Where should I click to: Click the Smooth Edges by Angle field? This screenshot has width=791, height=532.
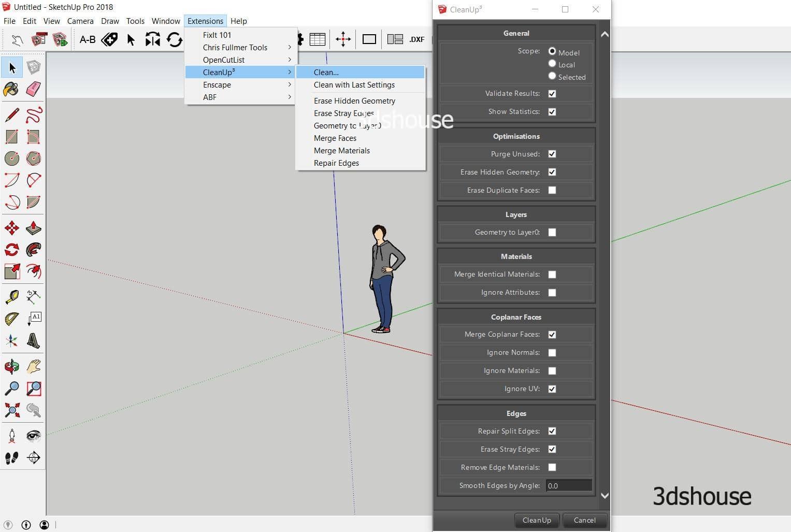[568, 485]
